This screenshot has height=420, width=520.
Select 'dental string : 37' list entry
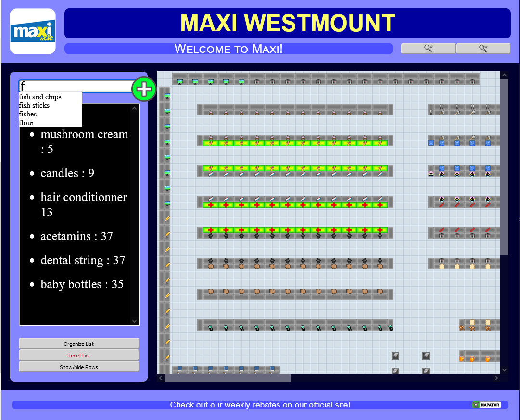tap(83, 260)
